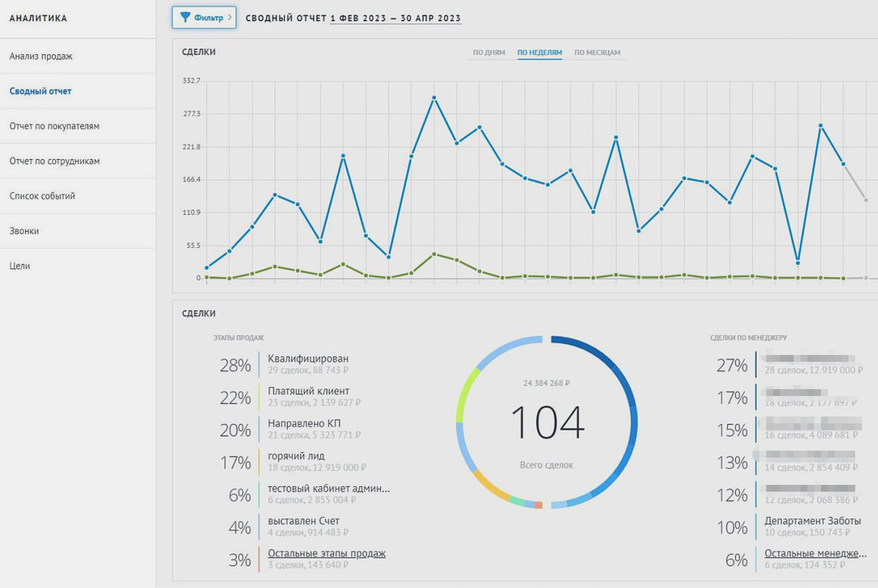Image resolution: width=878 pixels, height=588 pixels.
Task: Click the 24 384 268 ₽ total amount
Action: pos(546,383)
